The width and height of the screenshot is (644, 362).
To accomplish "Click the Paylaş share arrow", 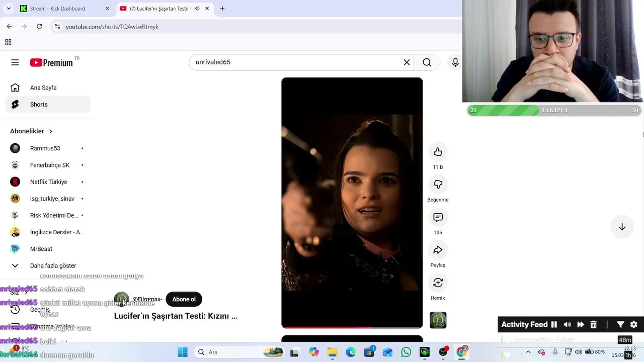I will tap(438, 250).
